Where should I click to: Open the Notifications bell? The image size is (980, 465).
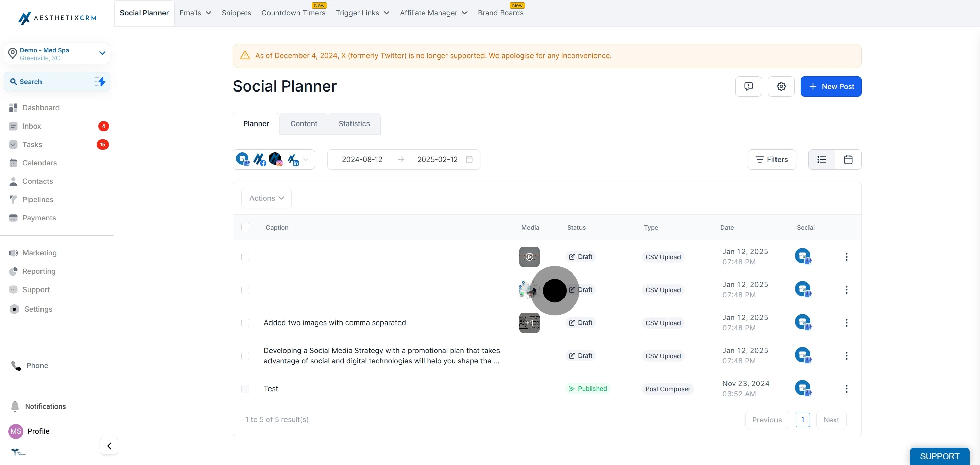point(15,406)
